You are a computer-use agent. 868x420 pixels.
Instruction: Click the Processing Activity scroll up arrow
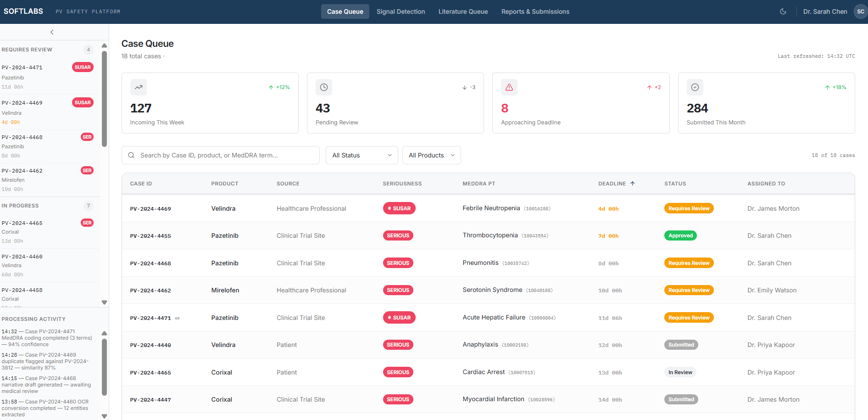click(x=104, y=333)
